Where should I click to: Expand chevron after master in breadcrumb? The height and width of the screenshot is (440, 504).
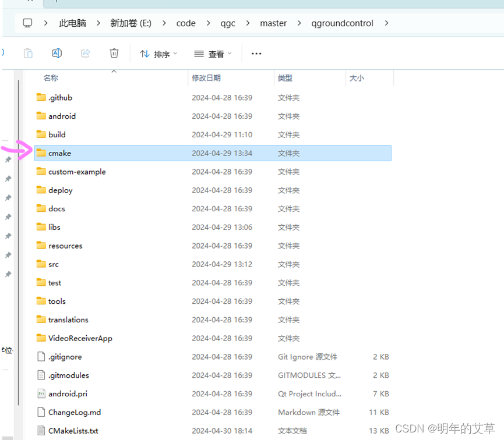(x=299, y=23)
